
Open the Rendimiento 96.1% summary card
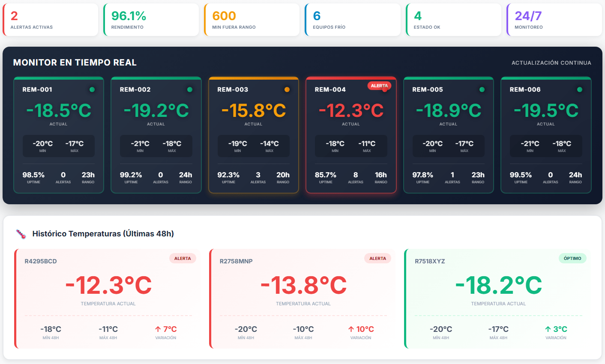(x=151, y=20)
